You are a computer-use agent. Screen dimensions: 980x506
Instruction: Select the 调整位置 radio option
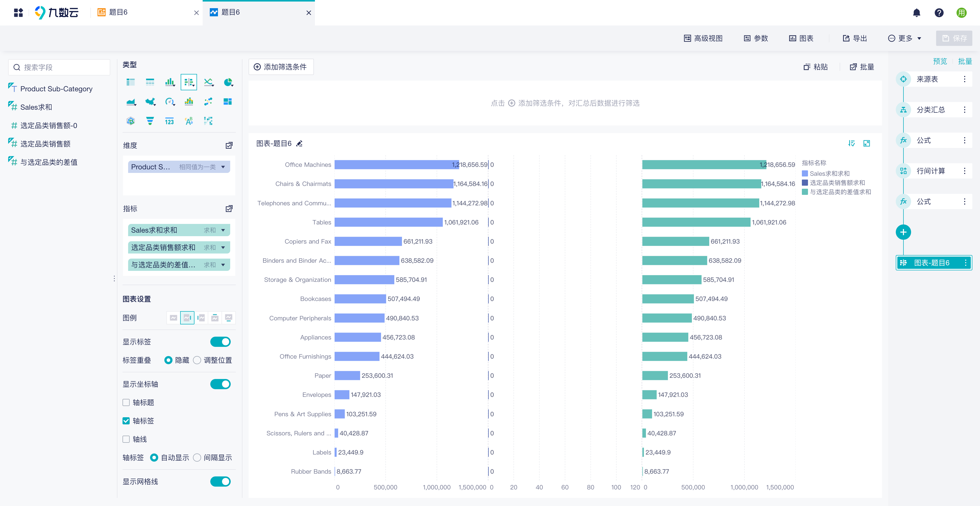point(197,360)
